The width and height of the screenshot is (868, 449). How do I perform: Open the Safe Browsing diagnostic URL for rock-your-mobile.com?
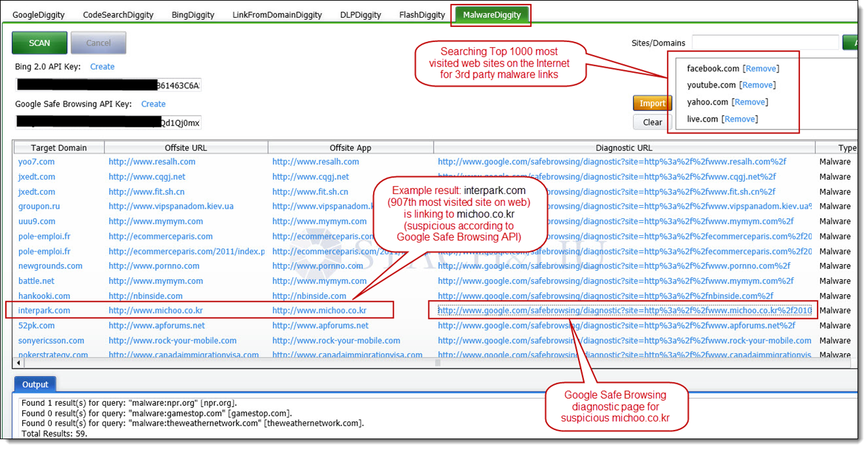[625, 341]
